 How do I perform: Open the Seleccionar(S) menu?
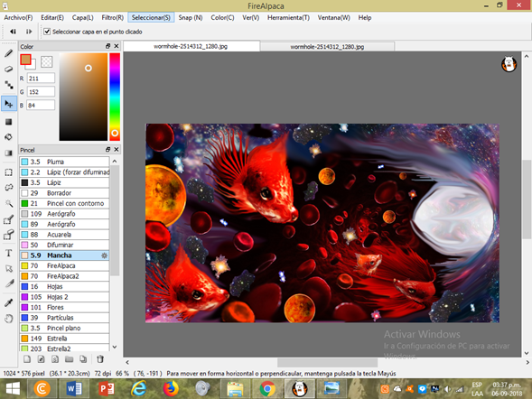151,18
